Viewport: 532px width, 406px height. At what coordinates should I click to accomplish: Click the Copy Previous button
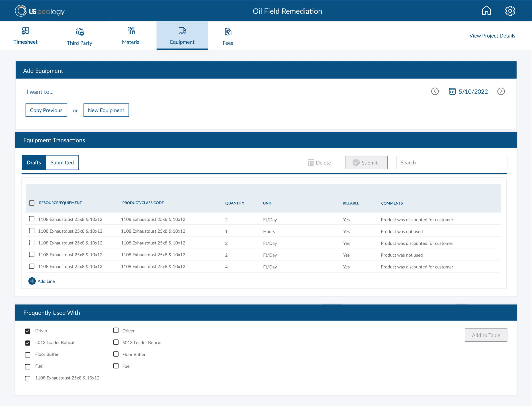pos(46,110)
